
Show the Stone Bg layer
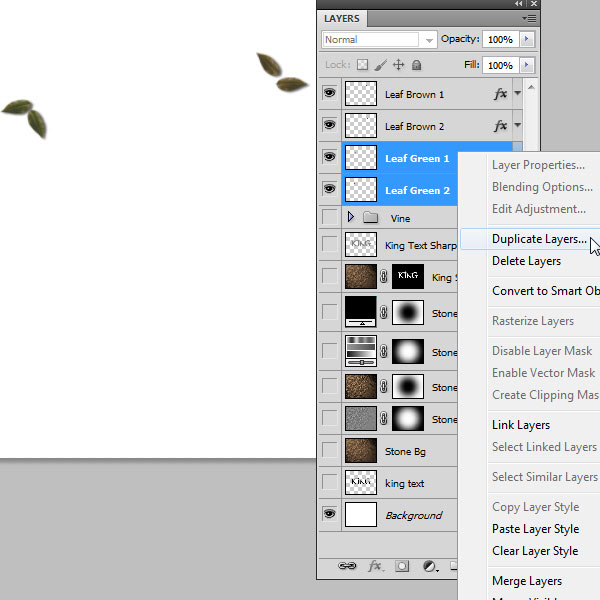point(329,450)
